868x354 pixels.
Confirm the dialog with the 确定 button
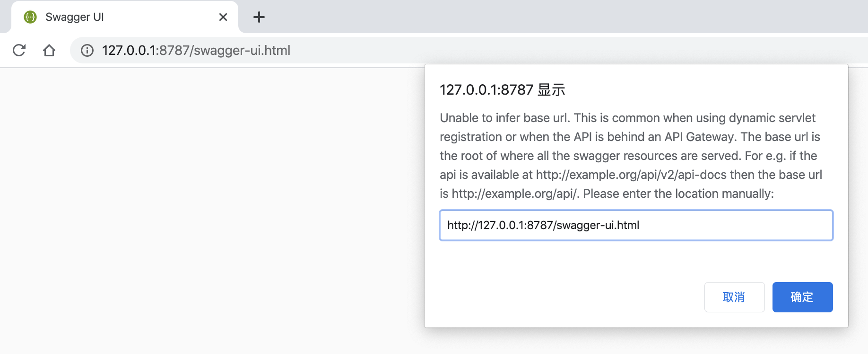point(802,297)
